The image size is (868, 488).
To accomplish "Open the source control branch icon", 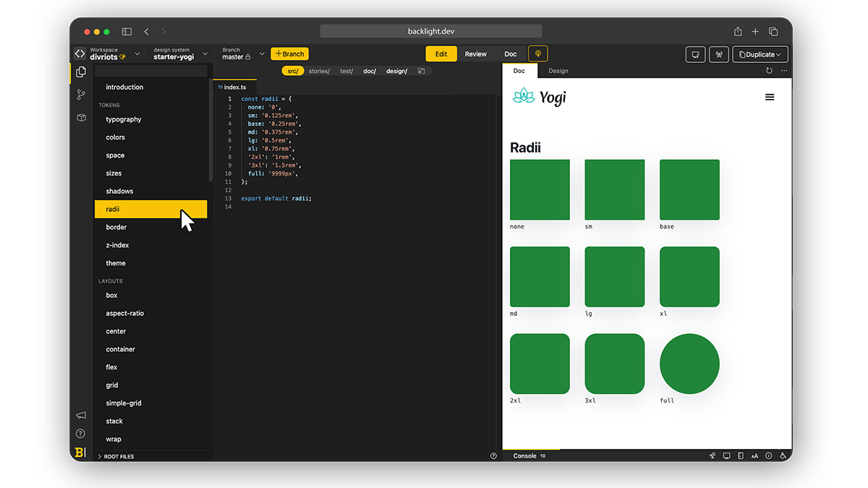I will [81, 95].
